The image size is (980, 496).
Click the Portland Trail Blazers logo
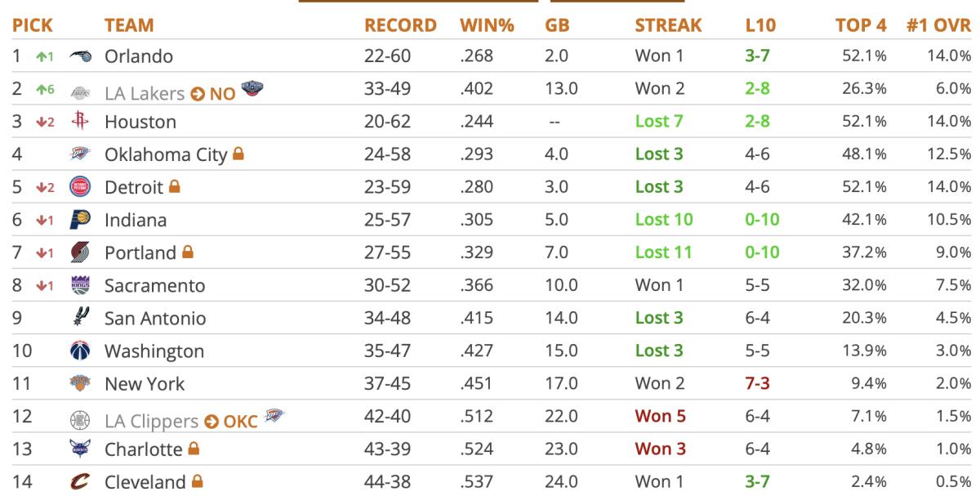point(80,252)
